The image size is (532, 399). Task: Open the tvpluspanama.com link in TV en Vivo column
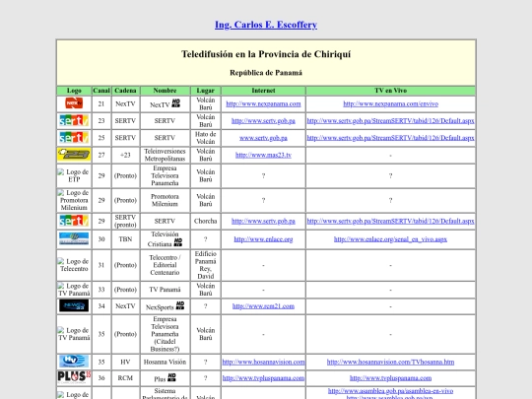tap(390, 378)
